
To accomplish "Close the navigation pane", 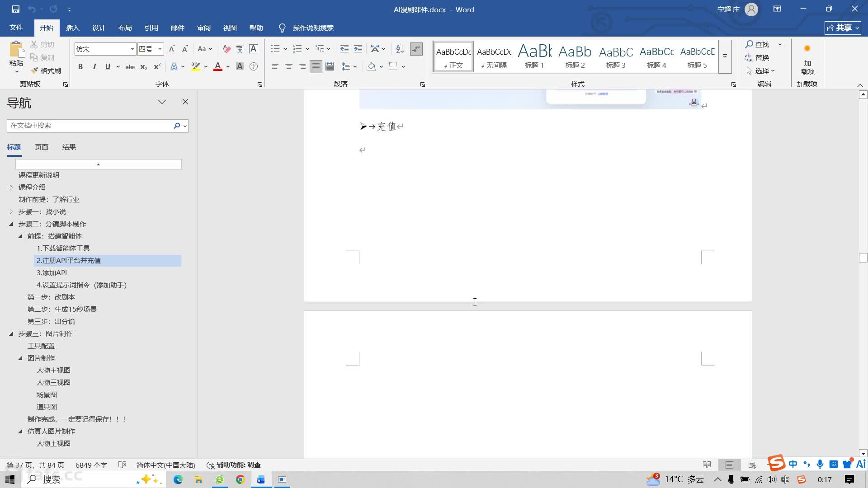I will pyautogui.click(x=185, y=102).
